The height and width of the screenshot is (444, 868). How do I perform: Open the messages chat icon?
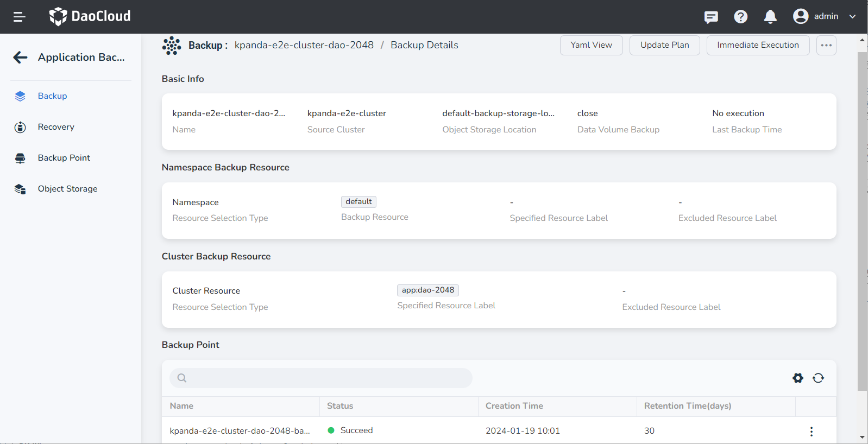point(710,17)
